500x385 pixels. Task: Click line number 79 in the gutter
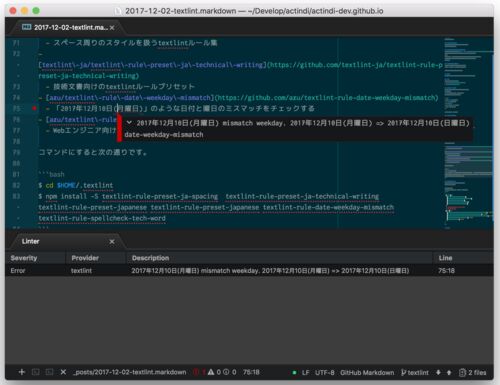coord(16,152)
